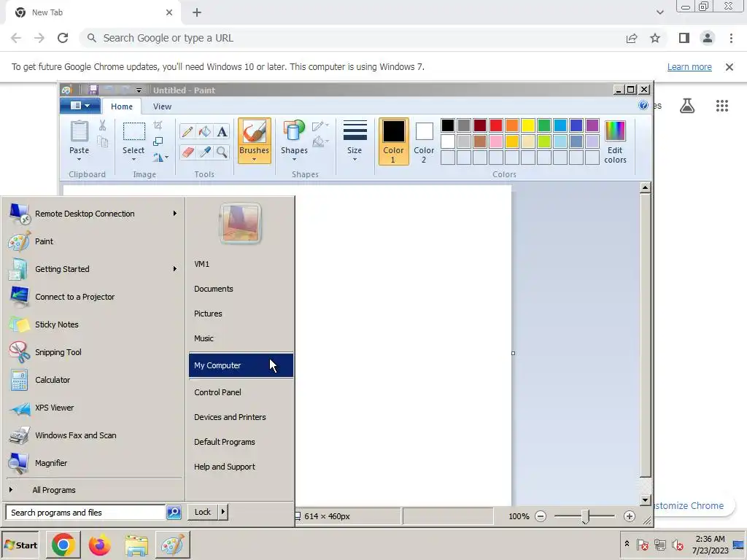Select the Color 2 button

tap(424, 141)
